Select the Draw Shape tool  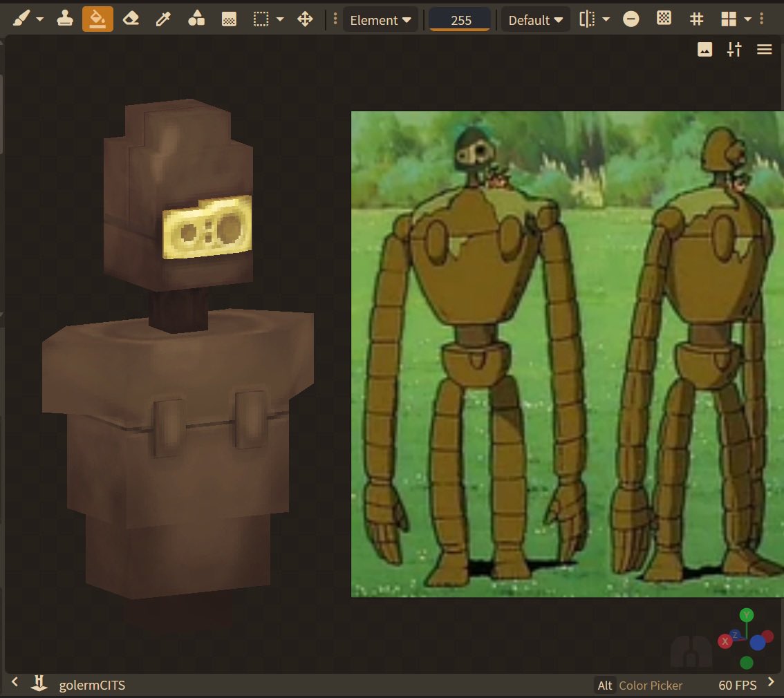pyautogui.click(x=196, y=19)
